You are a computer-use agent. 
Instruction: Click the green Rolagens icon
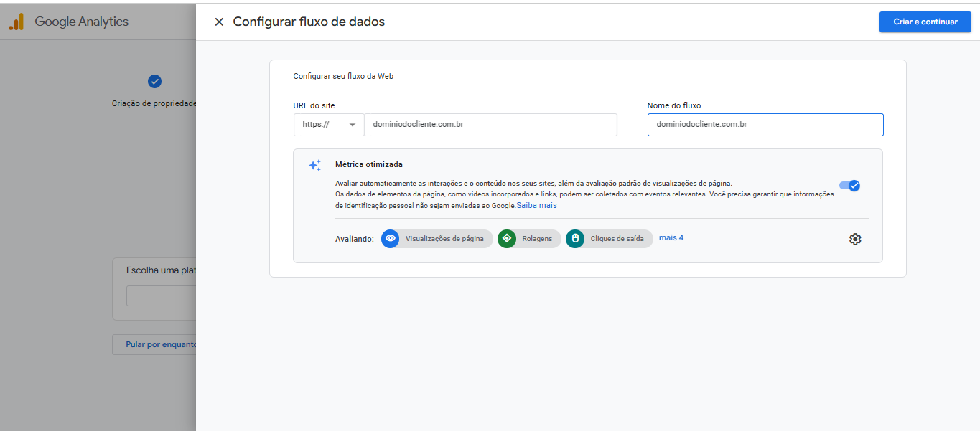(x=507, y=239)
